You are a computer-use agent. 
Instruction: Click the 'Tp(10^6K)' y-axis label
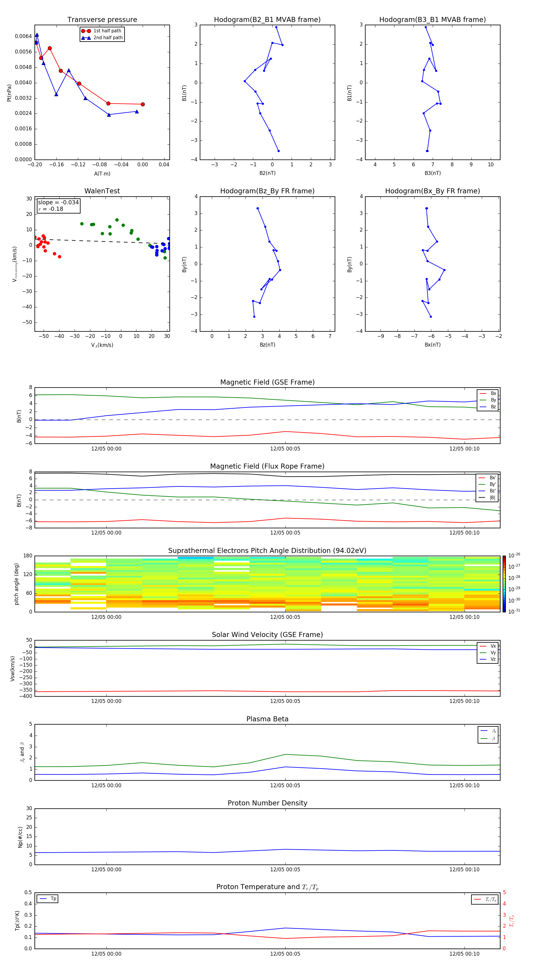tap(17, 921)
